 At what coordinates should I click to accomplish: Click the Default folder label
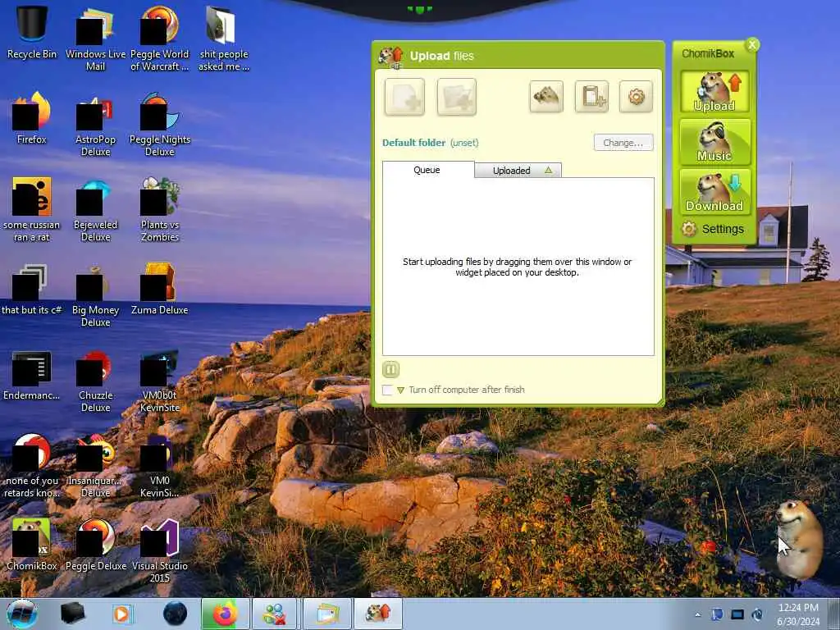[x=413, y=143]
